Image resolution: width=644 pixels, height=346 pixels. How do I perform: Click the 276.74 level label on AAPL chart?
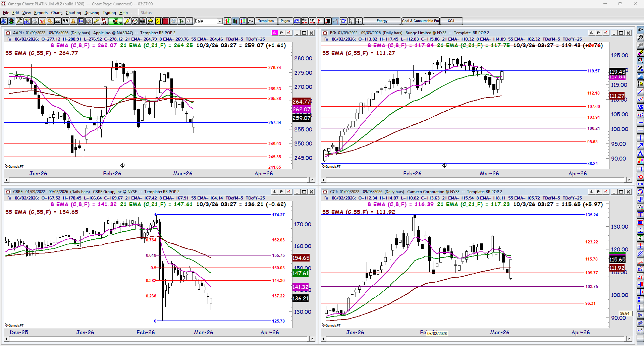(275, 68)
